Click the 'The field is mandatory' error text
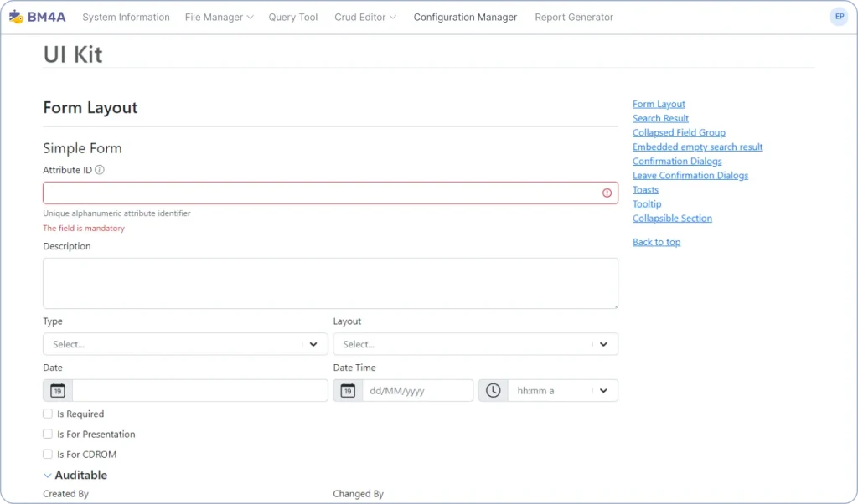 pos(84,228)
